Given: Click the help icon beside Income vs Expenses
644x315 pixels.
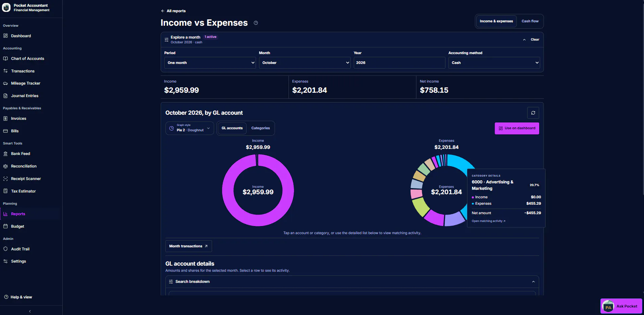Looking at the screenshot, I should tap(256, 23).
